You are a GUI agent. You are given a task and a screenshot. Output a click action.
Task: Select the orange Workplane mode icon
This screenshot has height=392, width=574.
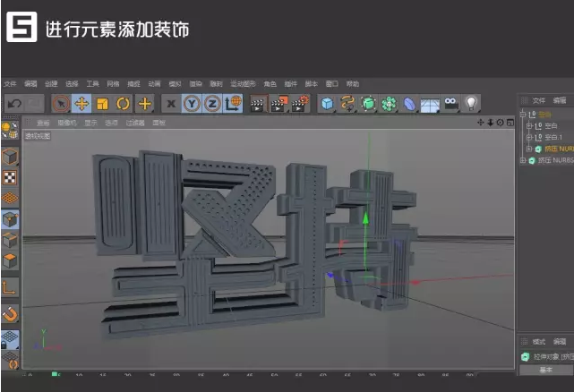click(10, 199)
